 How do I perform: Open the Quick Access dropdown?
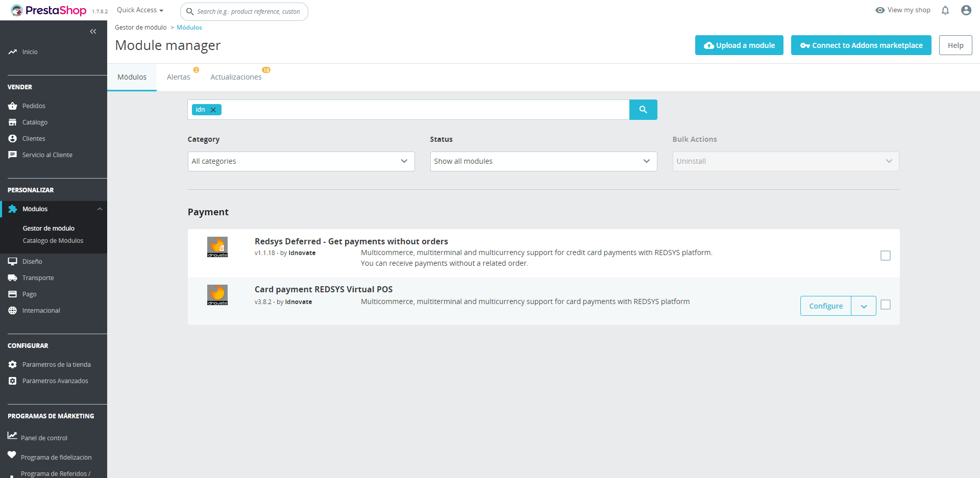(x=140, y=10)
